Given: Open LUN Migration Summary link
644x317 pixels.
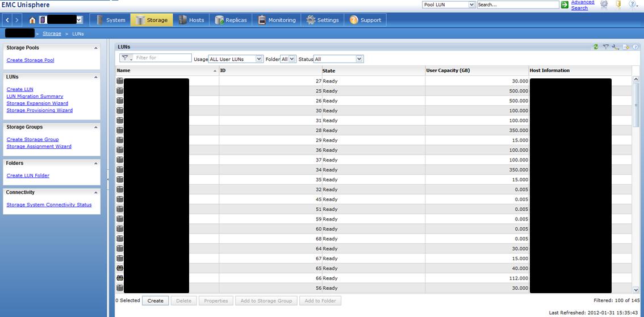Looking at the screenshot, I should 35,96.
